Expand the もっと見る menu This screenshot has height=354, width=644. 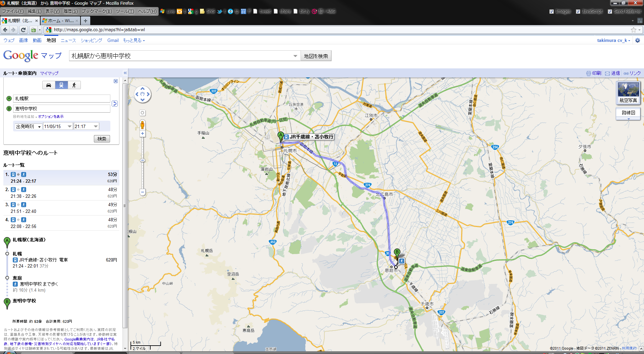pyautogui.click(x=134, y=40)
